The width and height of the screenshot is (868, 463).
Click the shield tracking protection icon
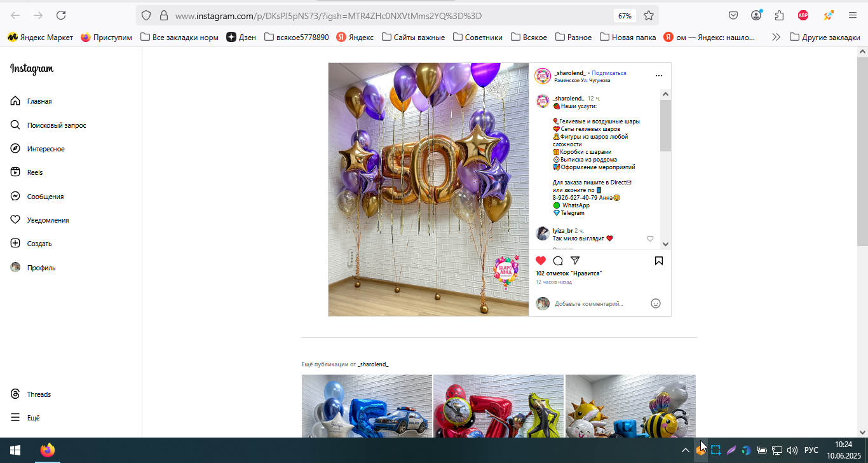click(146, 15)
